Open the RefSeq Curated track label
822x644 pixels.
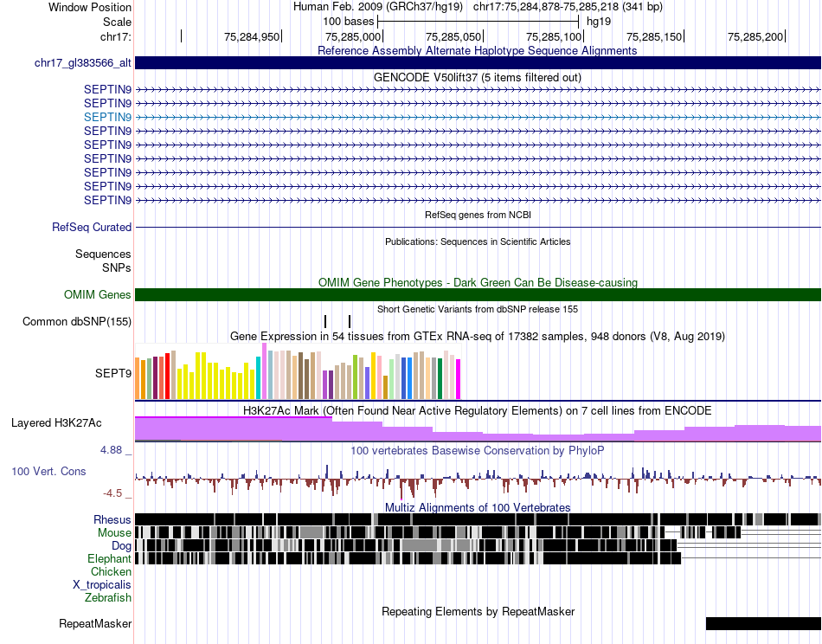pos(92,227)
